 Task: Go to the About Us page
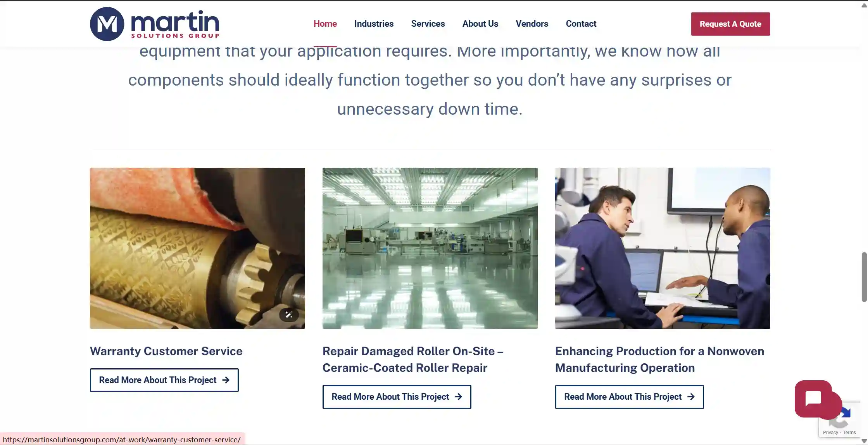[480, 24]
